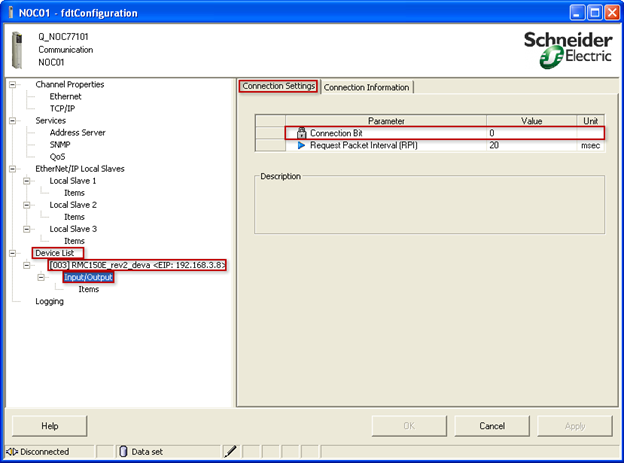Click the Q_NOC77101 header text

coord(63,37)
